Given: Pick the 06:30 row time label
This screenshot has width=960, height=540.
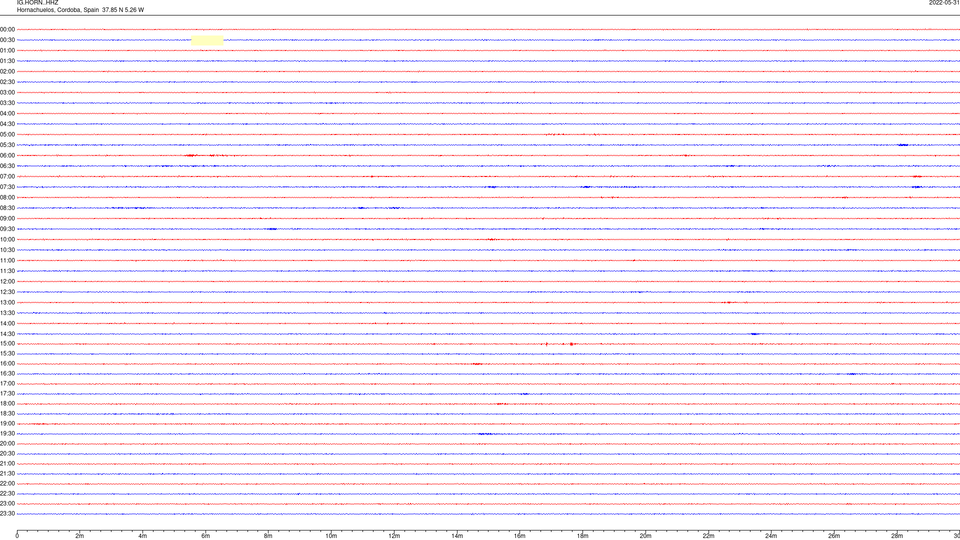Looking at the screenshot, I should coord(7,166).
